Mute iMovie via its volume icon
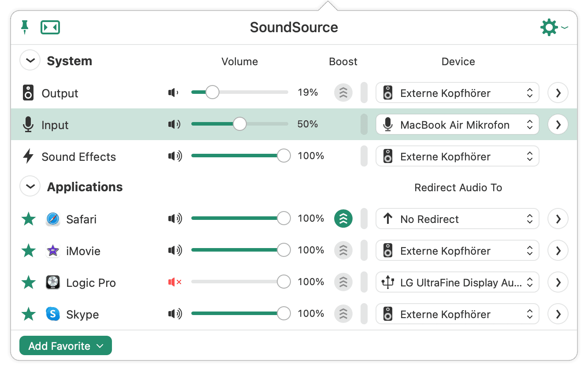Viewport: 588px width, 371px height. tap(175, 250)
